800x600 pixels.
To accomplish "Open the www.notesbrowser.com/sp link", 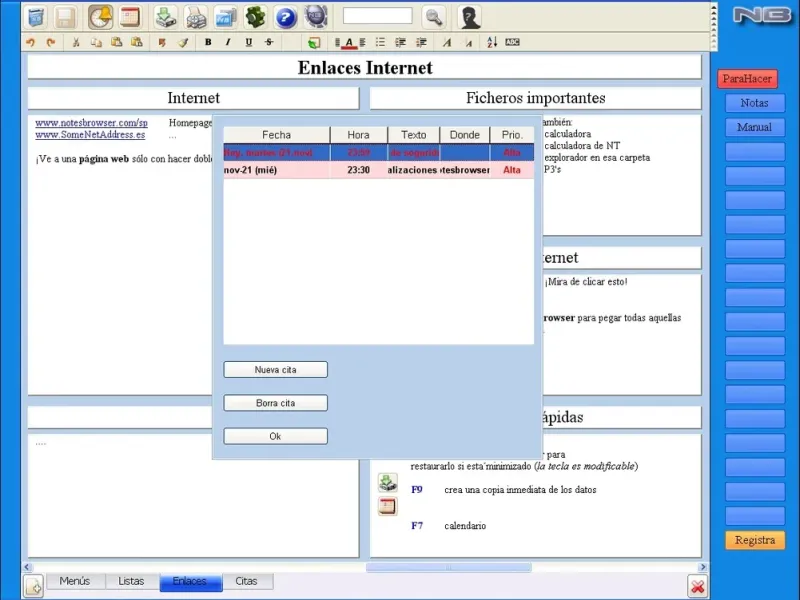I will click(x=91, y=123).
